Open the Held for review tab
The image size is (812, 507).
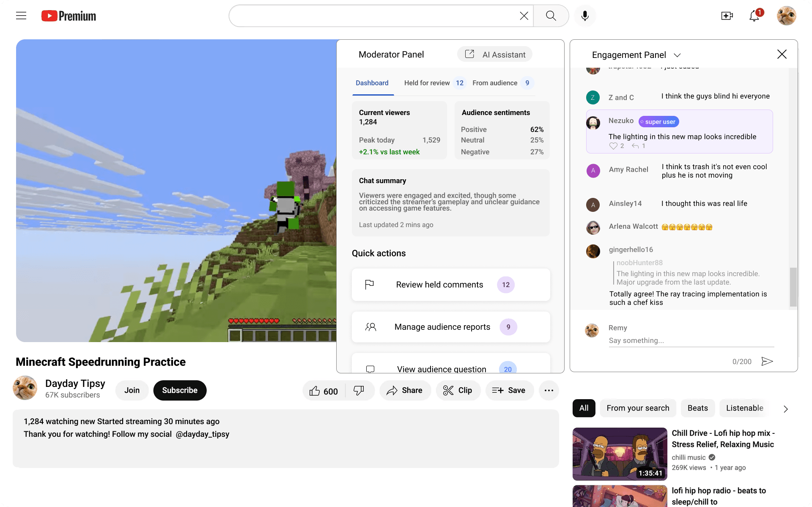coord(435,83)
